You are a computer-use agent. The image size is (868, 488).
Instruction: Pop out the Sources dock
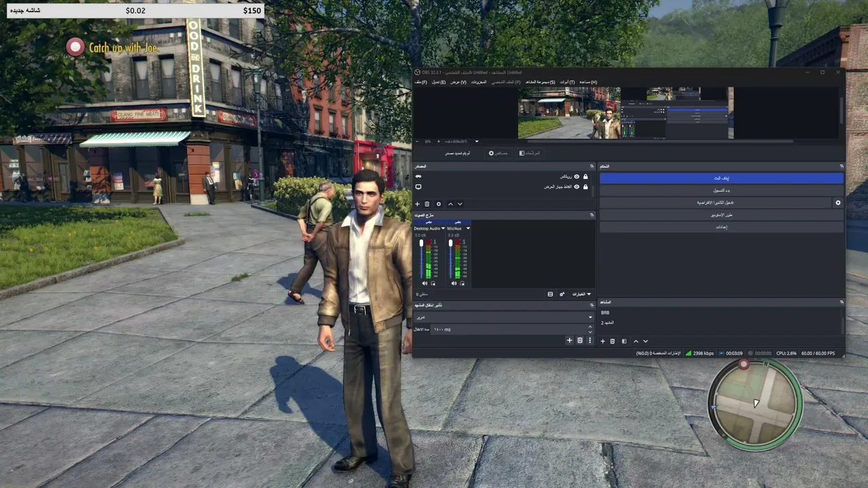click(592, 166)
